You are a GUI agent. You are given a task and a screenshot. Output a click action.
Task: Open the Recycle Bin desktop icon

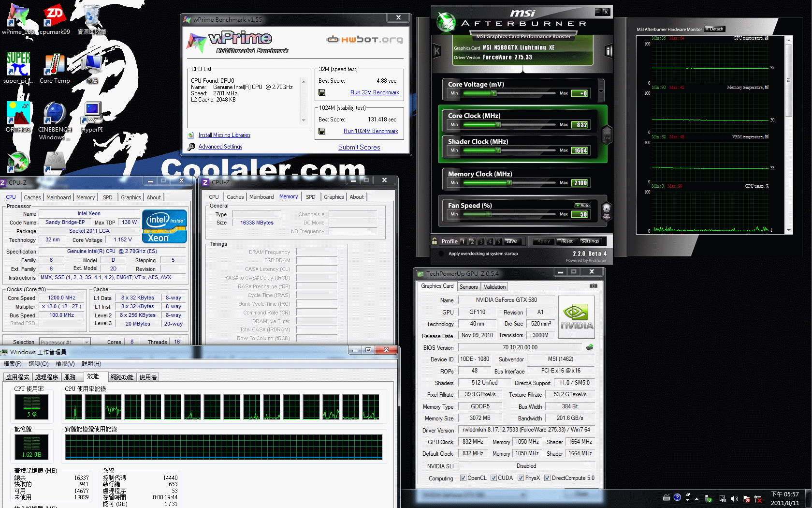pyautogui.click(x=91, y=18)
